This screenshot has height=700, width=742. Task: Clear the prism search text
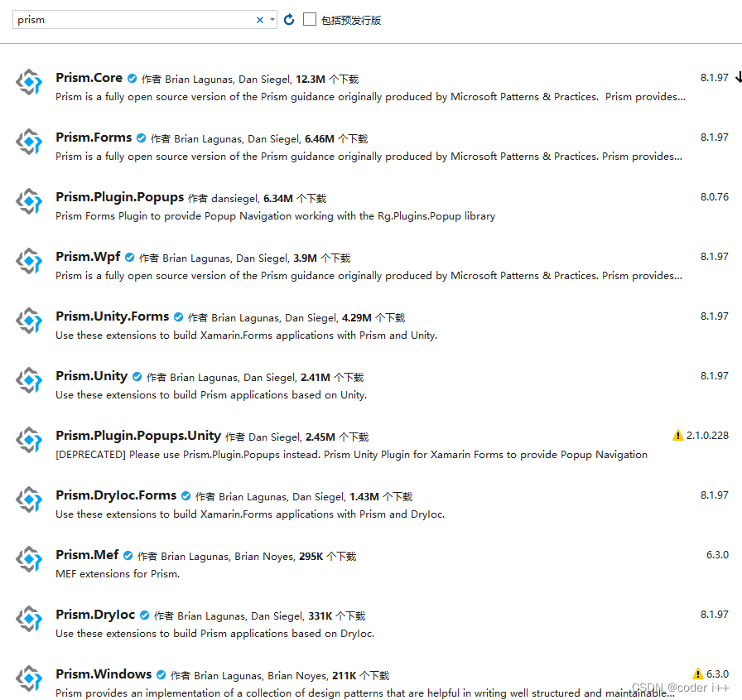(x=260, y=20)
